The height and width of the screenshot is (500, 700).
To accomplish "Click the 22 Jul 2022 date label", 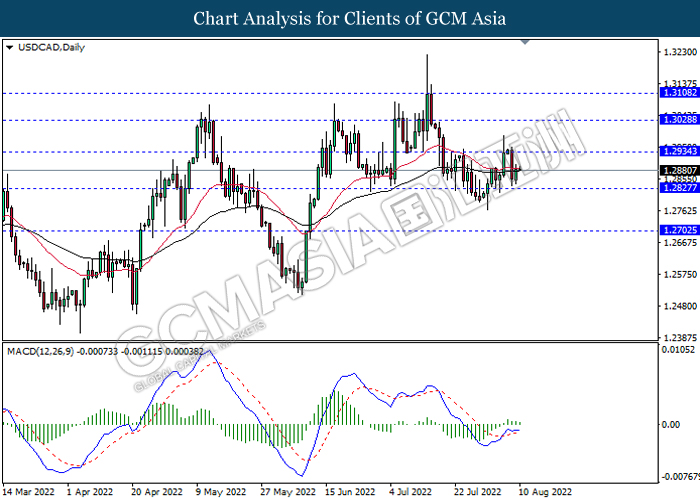I will coord(478,492).
